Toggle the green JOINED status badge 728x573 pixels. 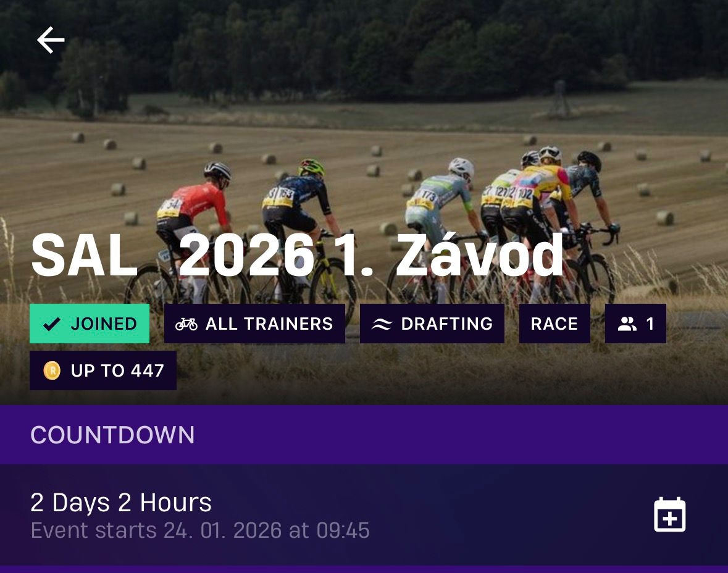90,324
